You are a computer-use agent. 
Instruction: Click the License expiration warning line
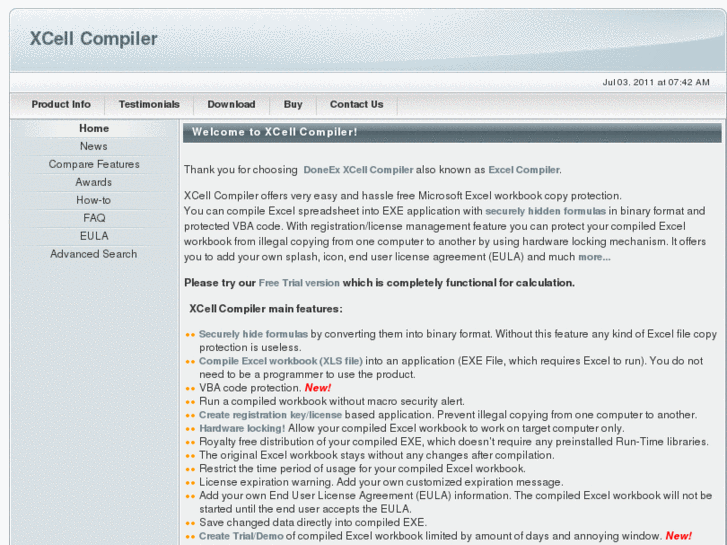[x=381, y=482]
